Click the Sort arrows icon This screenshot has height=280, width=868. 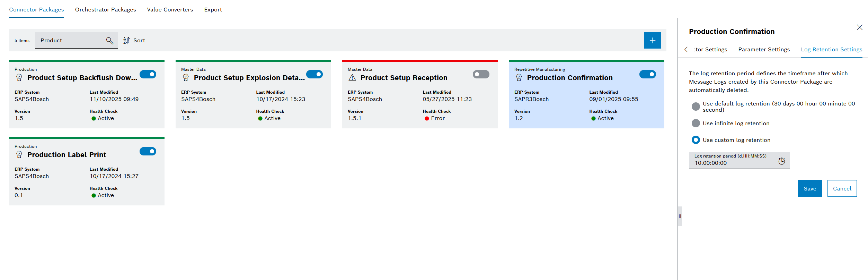point(126,41)
